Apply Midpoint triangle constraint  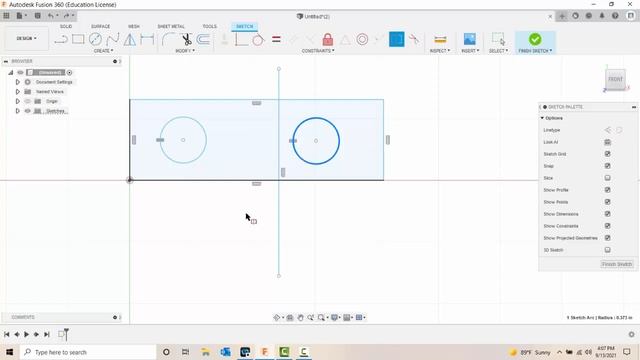pyautogui.click(x=345, y=40)
